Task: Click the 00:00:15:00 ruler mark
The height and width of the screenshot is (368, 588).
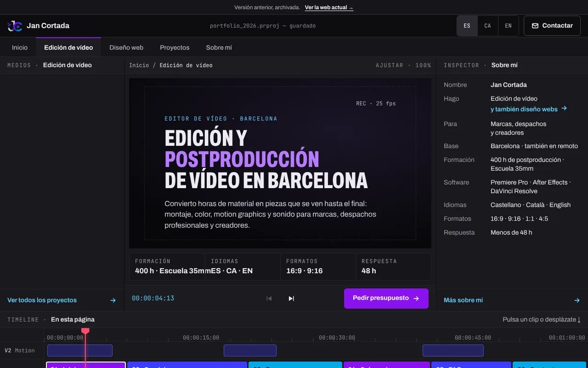Action: click(201, 338)
